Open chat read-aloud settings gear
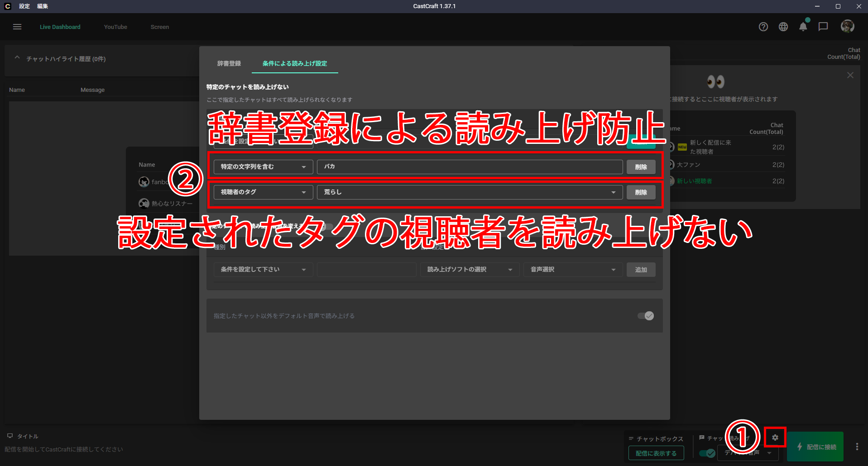Viewport: 868px width, 466px height. [775, 437]
